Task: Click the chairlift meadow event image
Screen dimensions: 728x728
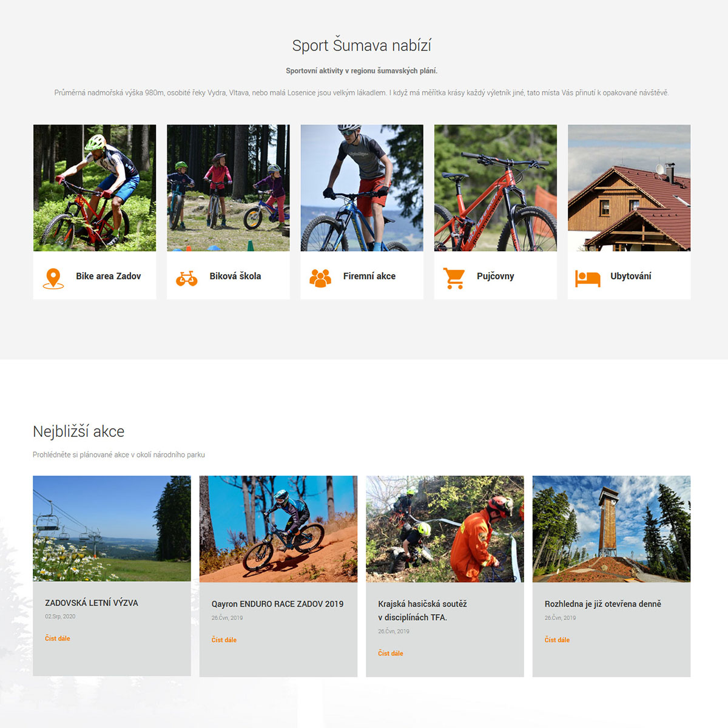Action: coord(112,529)
